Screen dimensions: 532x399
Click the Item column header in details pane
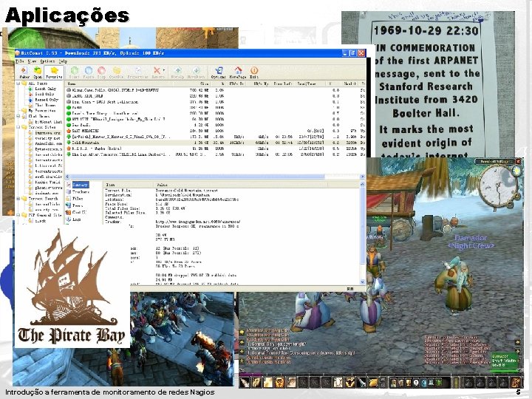[129, 185]
